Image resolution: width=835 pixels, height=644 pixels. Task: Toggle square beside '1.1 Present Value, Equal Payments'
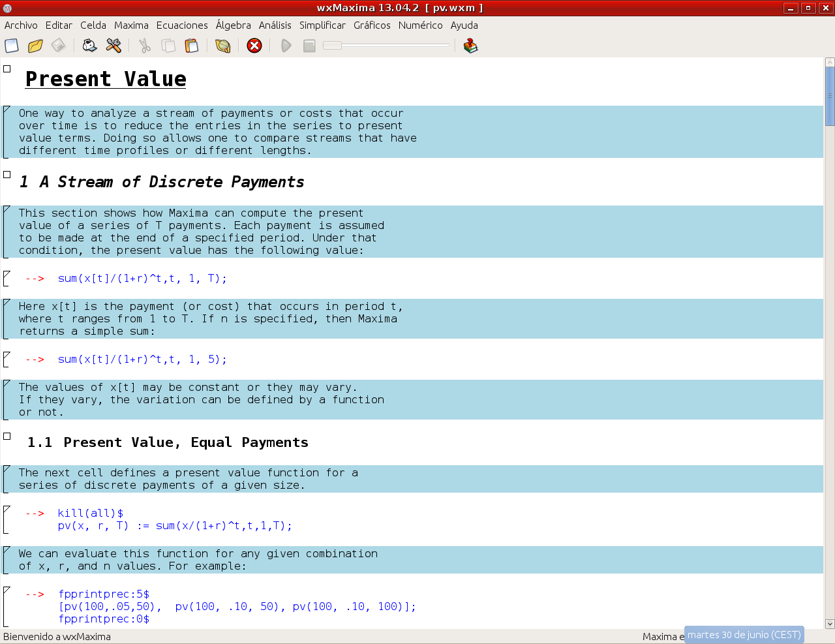pyautogui.click(x=7, y=436)
